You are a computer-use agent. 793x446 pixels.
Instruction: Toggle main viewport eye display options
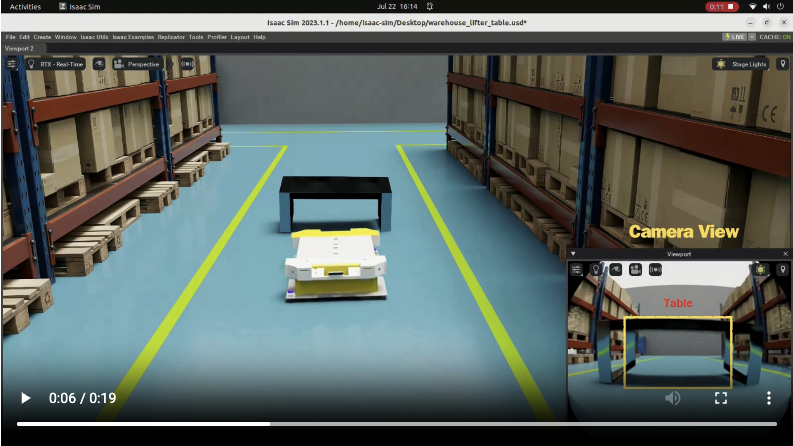pyautogui.click(x=99, y=64)
